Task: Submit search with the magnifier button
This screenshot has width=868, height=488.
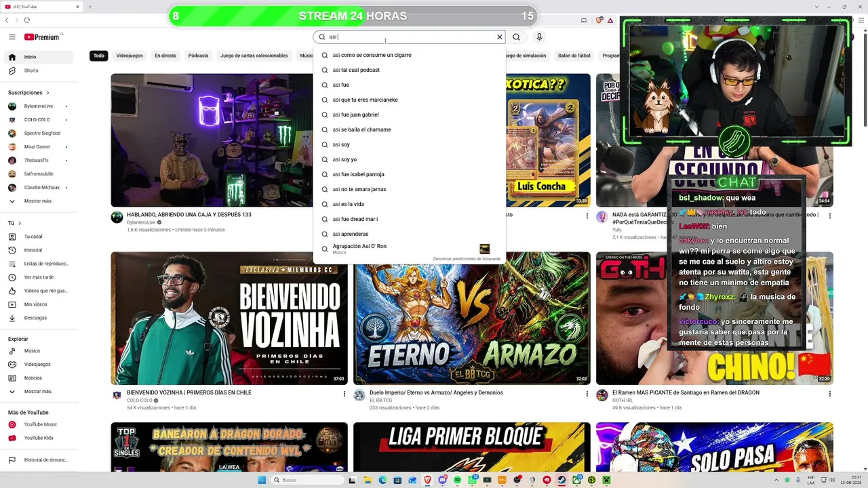Action: tap(517, 37)
